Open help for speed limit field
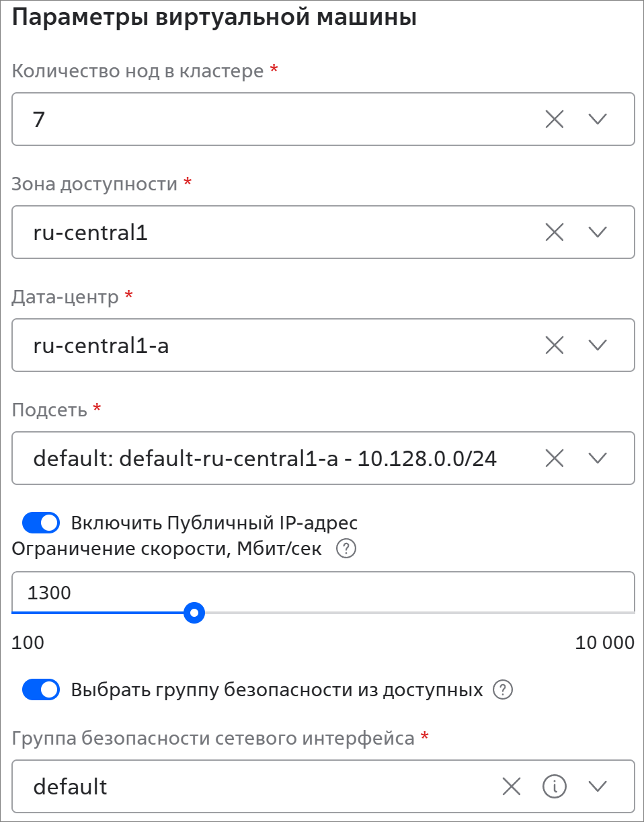 pyautogui.click(x=346, y=550)
